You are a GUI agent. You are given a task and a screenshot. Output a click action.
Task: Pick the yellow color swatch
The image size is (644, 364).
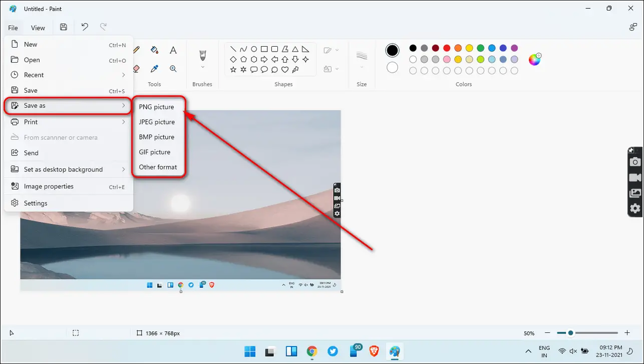coord(469,48)
